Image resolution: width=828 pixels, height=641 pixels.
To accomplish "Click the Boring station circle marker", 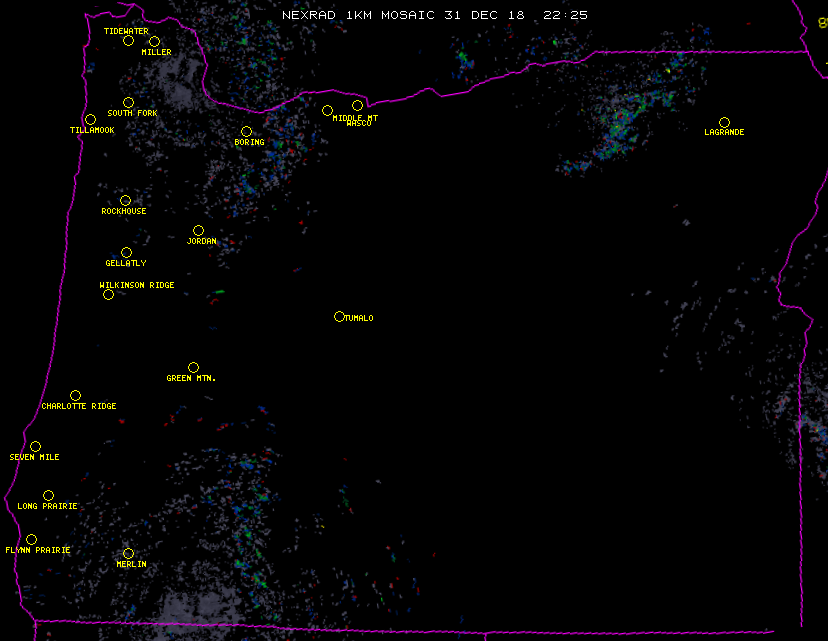I will (x=246, y=132).
